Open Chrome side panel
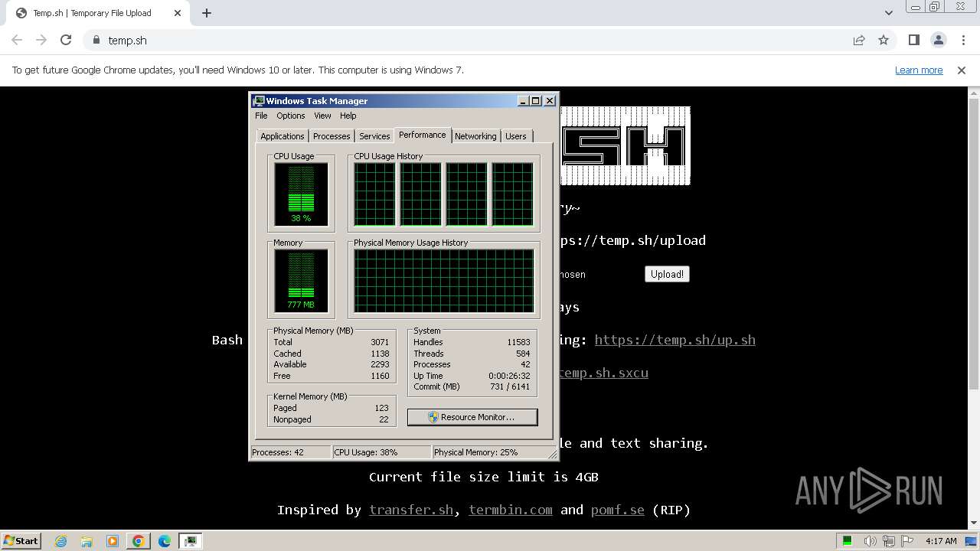Viewport: 980px width, 551px height. tap(913, 40)
